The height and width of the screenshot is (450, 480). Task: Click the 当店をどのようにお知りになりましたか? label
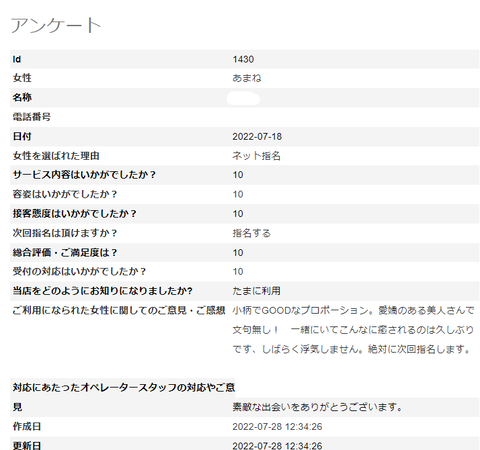(103, 291)
